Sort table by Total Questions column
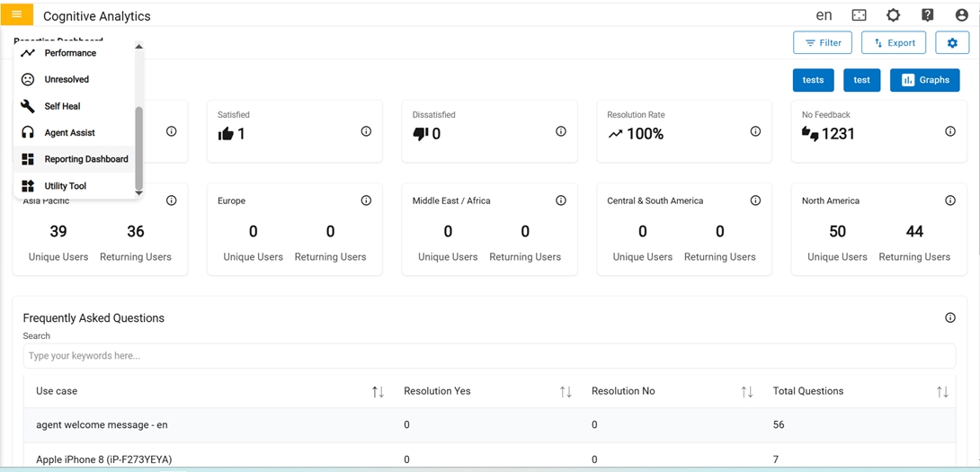The width and height of the screenshot is (980, 472). [x=942, y=392]
